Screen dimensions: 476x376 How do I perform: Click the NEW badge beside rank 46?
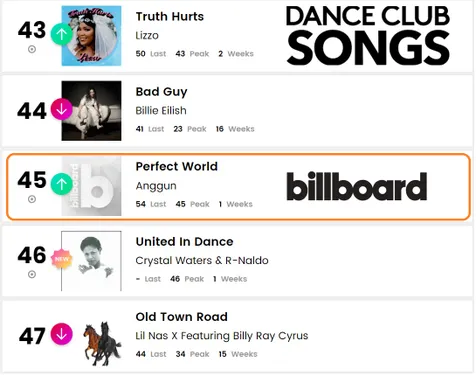click(x=61, y=259)
